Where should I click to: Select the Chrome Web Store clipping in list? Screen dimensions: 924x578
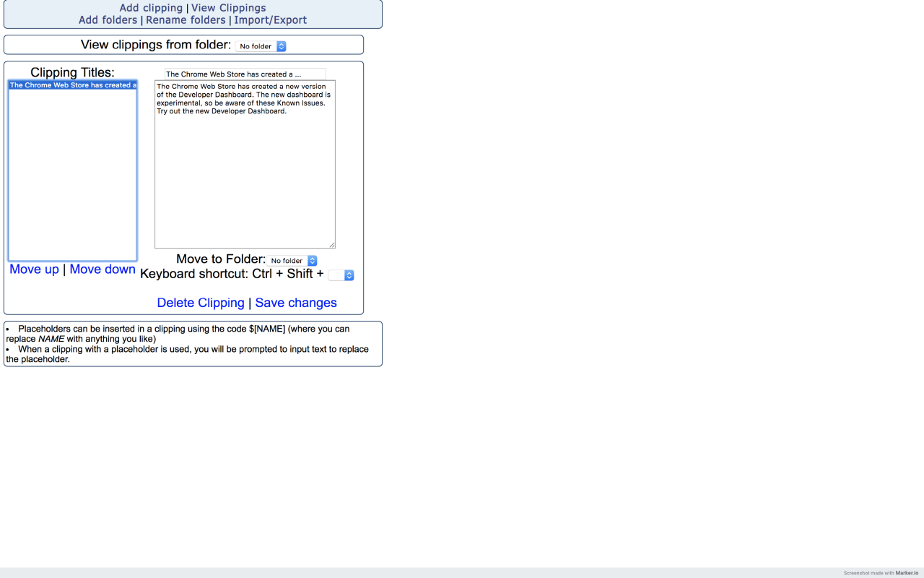(x=72, y=85)
